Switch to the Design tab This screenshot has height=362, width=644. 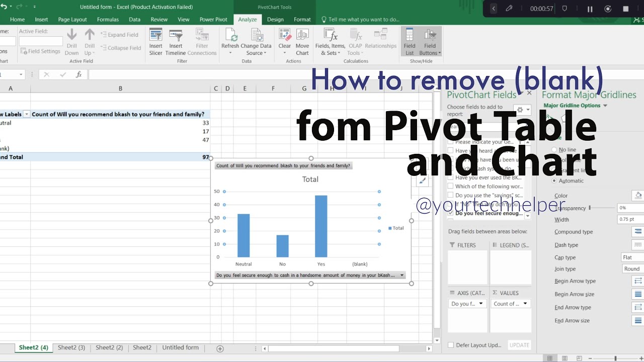tap(275, 20)
